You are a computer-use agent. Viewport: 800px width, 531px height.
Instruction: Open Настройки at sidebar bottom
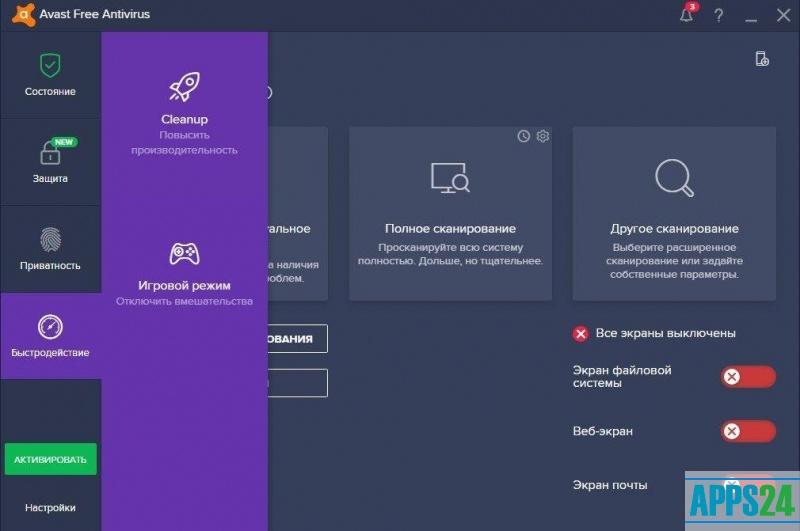[50, 508]
